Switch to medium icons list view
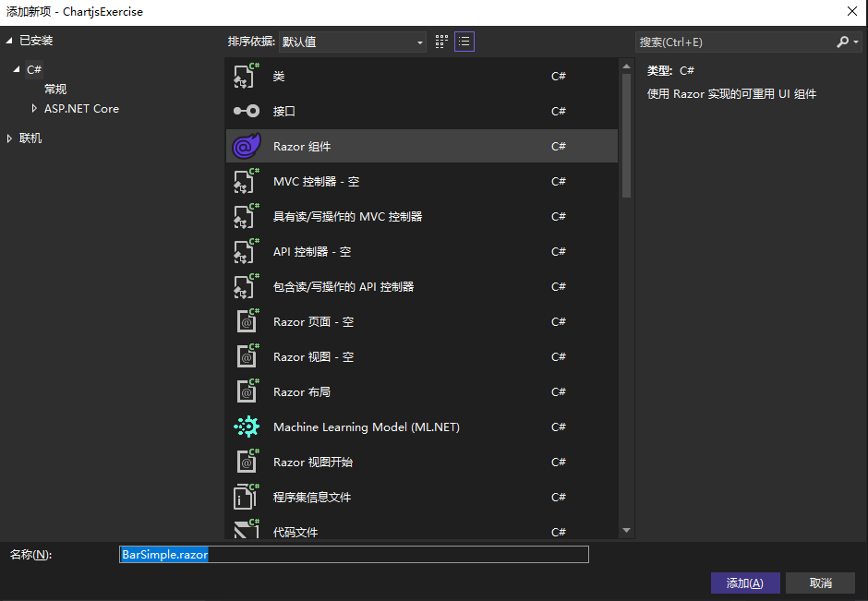 tap(464, 42)
